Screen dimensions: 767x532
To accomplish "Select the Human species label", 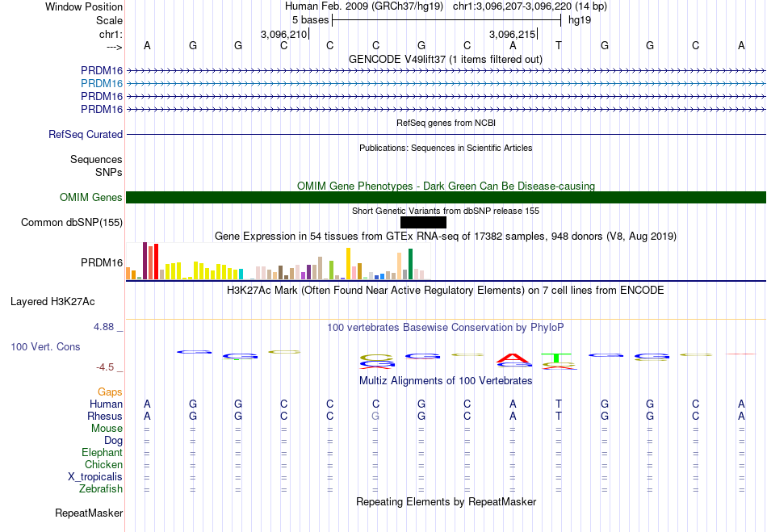I will point(106,404).
